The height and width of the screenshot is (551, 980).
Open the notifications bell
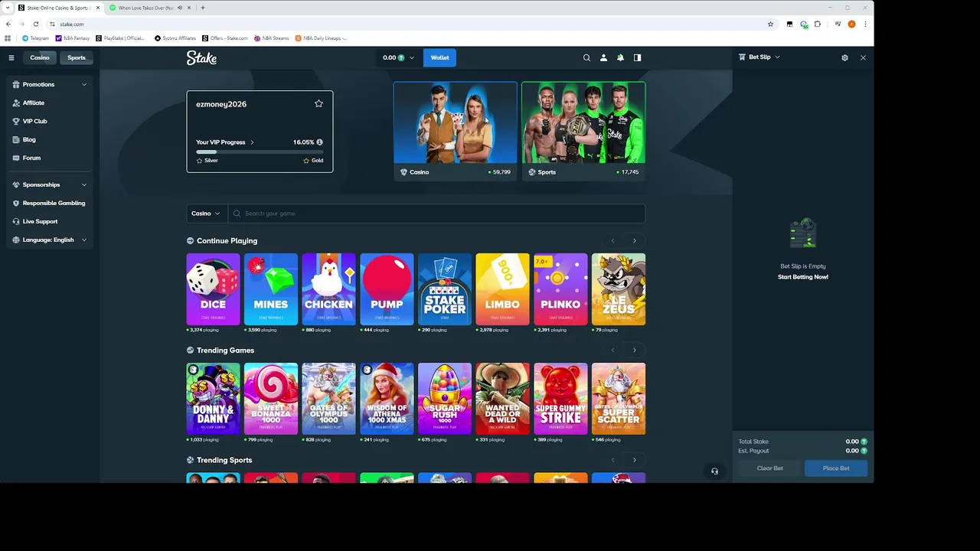(620, 57)
